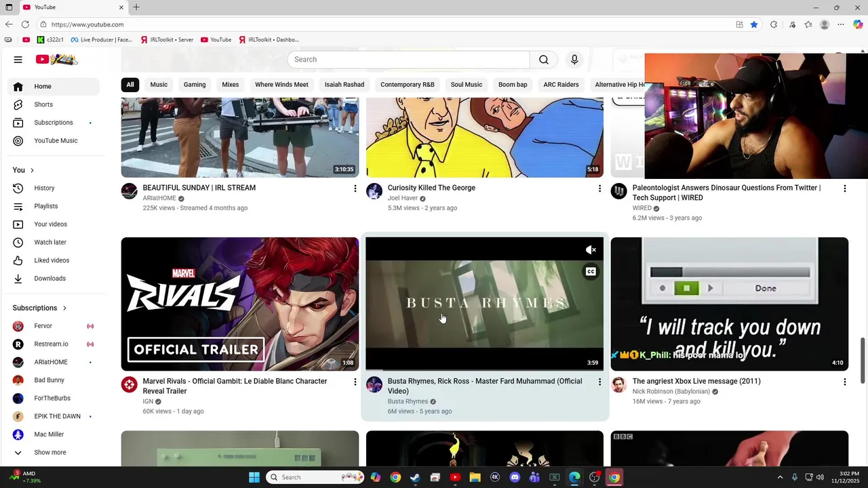Start voice search with microphone icon

[x=574, y=60]
